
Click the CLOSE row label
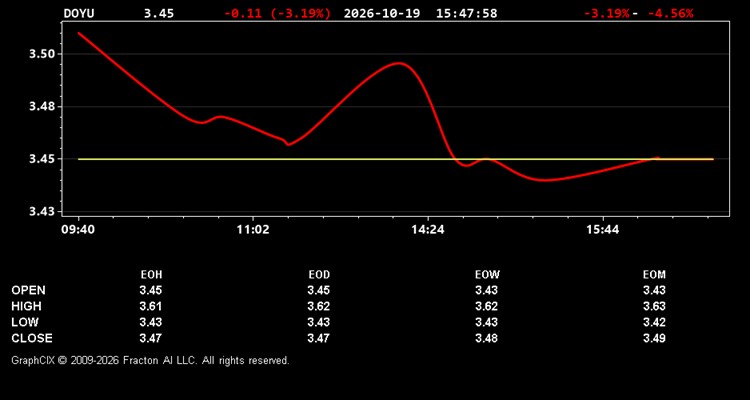click(32, 338)
